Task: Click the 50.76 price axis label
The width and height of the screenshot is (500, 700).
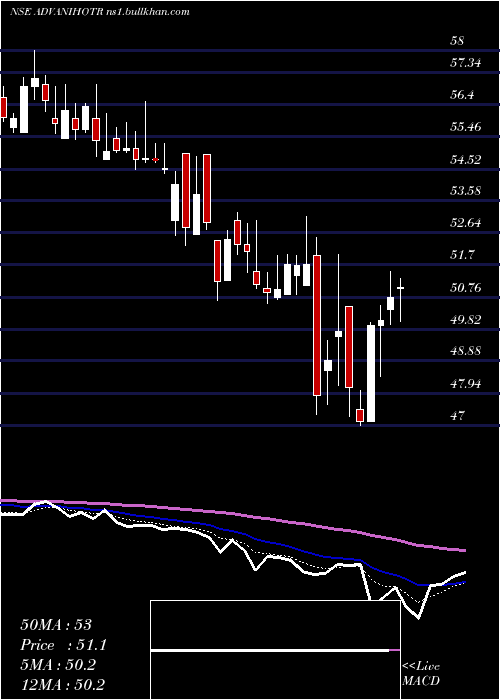Action: (466, 287)
